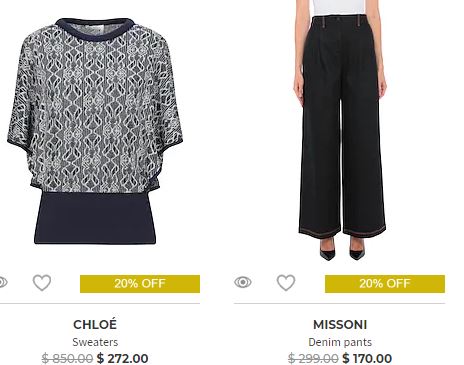
Task: Click the 20% OFF badge under Missoni pants
Action: [385, 284]
